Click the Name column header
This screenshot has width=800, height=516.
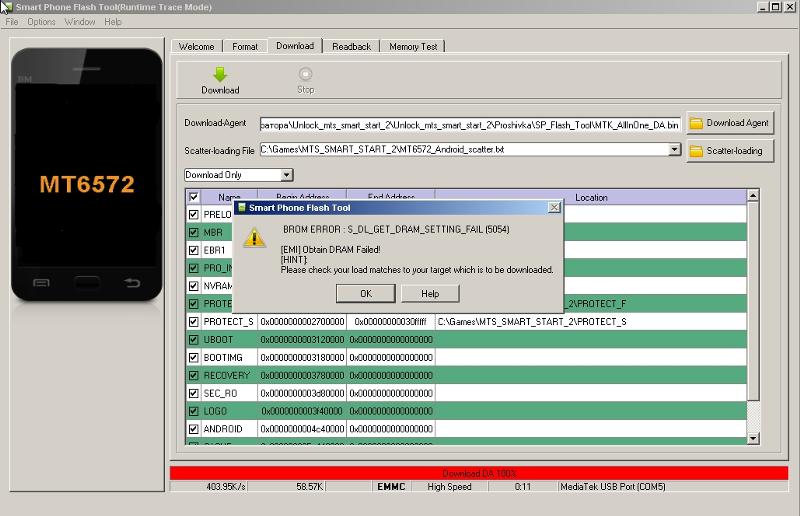229,198
